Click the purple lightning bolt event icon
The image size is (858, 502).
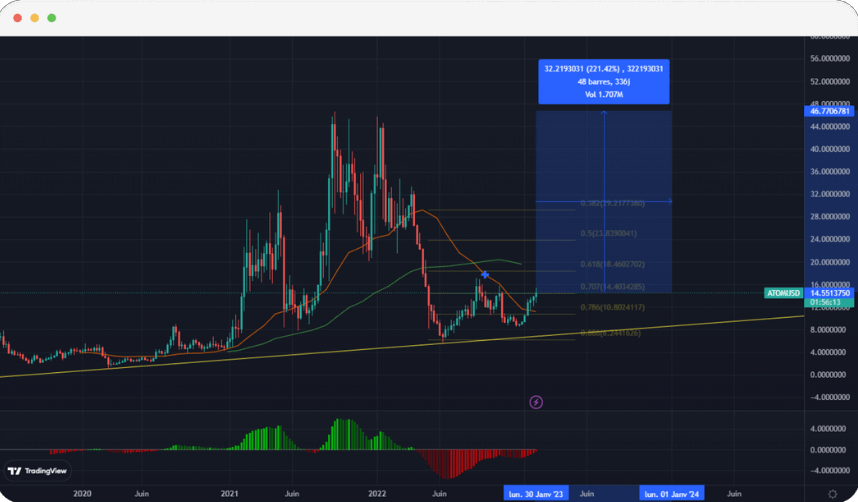coord(536,402)
